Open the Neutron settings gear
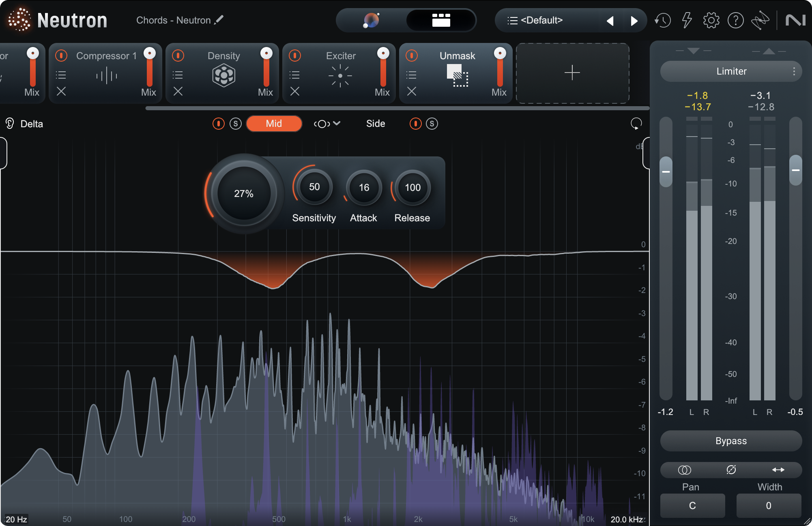Viewport: 812px width, 526px height. point(711,20)
